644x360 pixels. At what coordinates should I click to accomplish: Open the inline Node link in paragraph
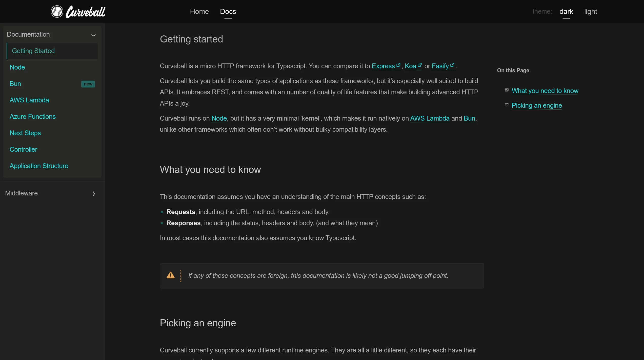coord(219,118)
